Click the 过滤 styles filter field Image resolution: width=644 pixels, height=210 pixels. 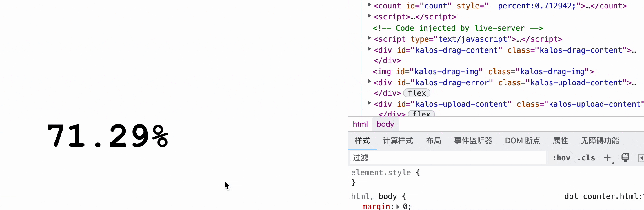click(448, 158)
